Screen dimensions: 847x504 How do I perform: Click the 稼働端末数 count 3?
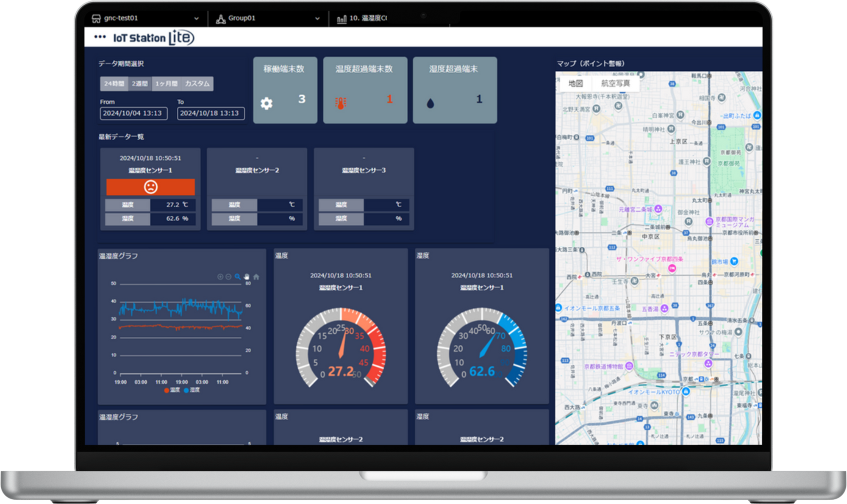coord(302,99)
